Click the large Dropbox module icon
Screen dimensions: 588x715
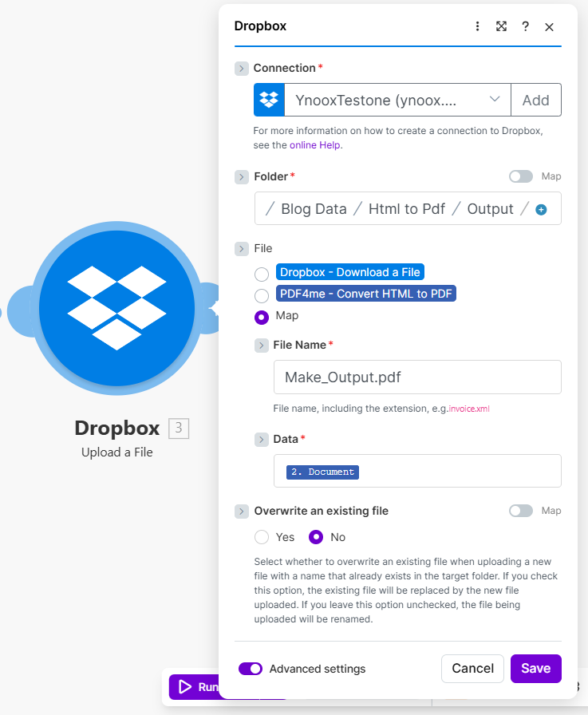point(116,307)
